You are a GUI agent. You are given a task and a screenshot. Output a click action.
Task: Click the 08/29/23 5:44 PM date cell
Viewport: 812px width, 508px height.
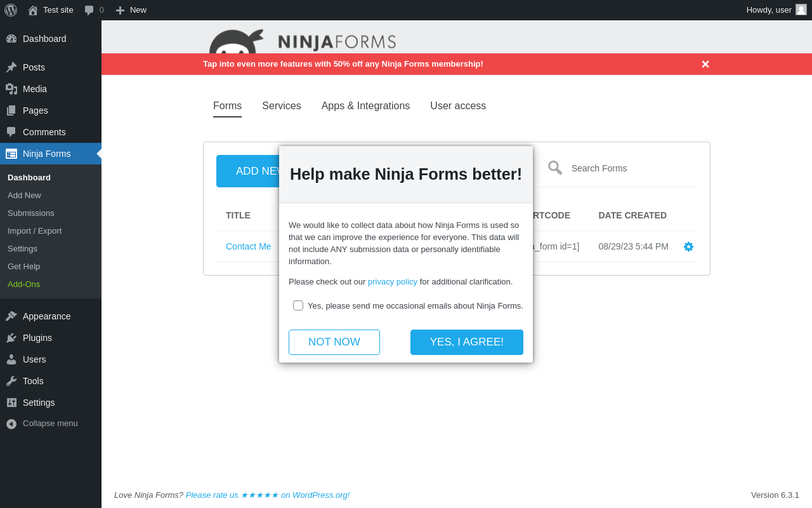point(634,246)
